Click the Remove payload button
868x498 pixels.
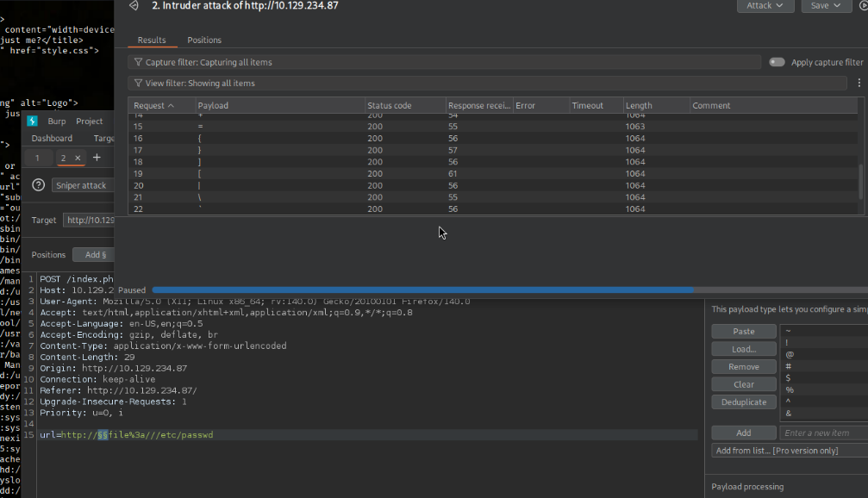744,366
